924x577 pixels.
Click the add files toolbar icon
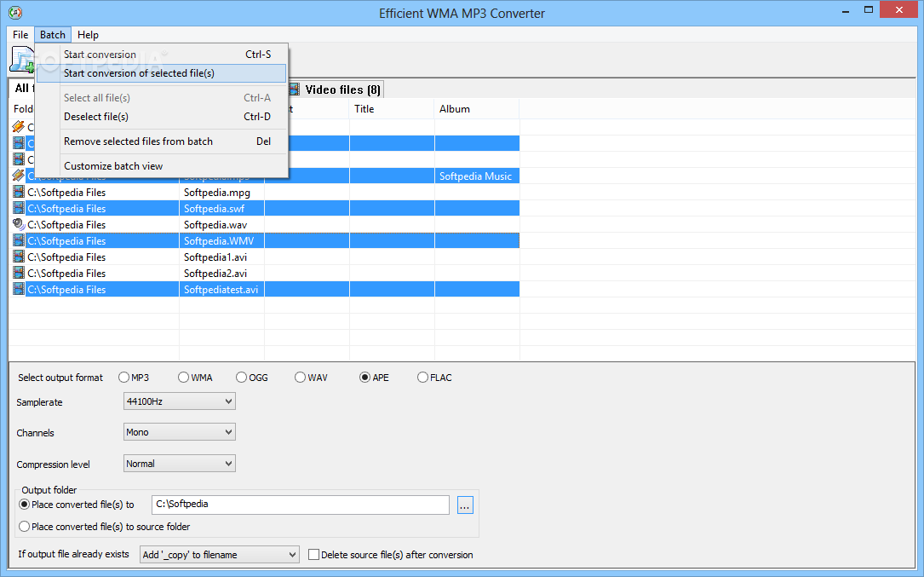tap(22, 61)
